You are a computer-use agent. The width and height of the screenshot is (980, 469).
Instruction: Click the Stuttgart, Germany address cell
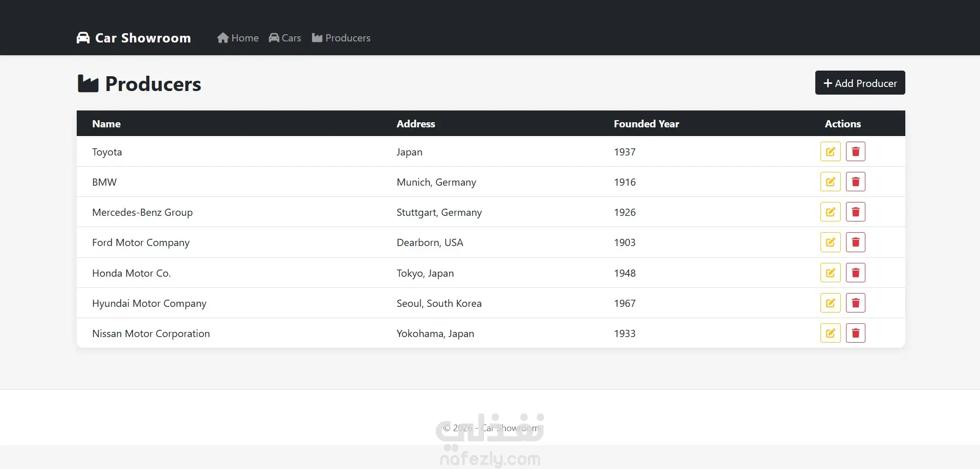[439, 212]
